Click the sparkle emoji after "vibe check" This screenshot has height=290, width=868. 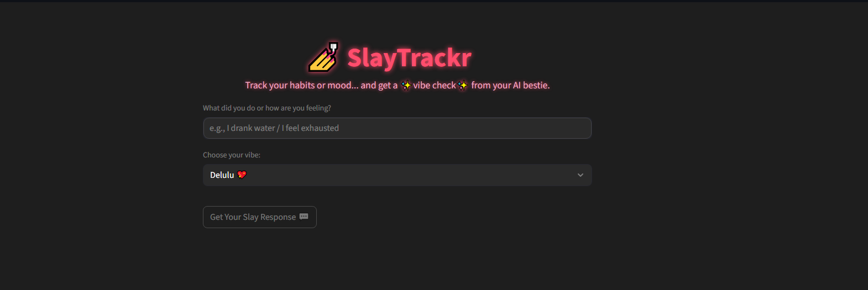[x=463, y=85]
